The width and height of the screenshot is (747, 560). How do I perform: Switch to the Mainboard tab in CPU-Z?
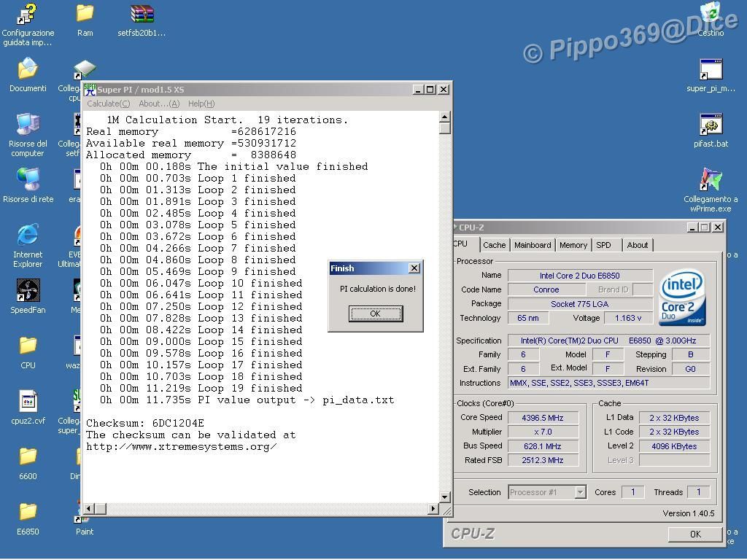click(x=532, y=245)
